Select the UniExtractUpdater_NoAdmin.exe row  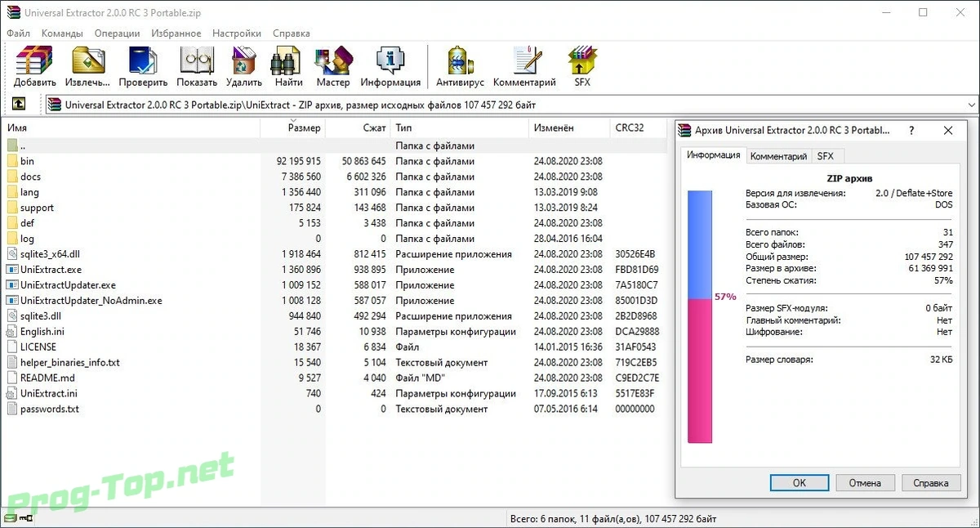[x=336, y=301]
